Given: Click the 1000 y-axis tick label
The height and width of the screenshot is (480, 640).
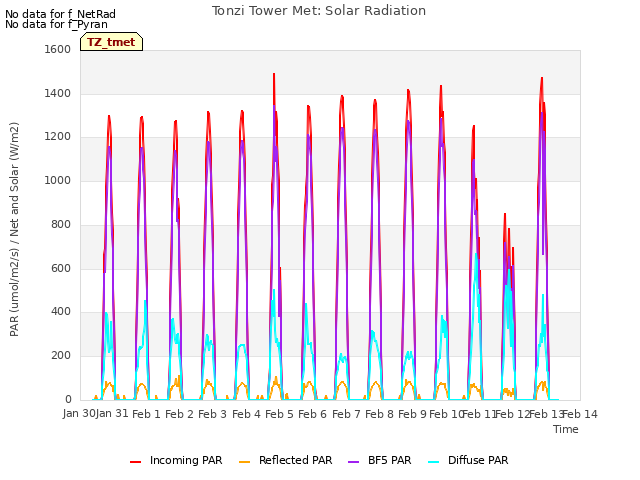Looking at the screenshot, I should pyautogui.click(x=58, y=180).
